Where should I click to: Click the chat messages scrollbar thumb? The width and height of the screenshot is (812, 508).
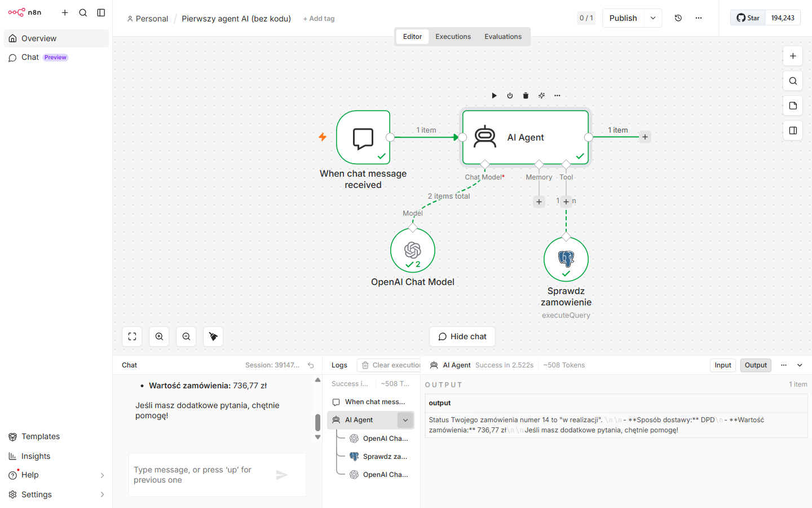317,422
